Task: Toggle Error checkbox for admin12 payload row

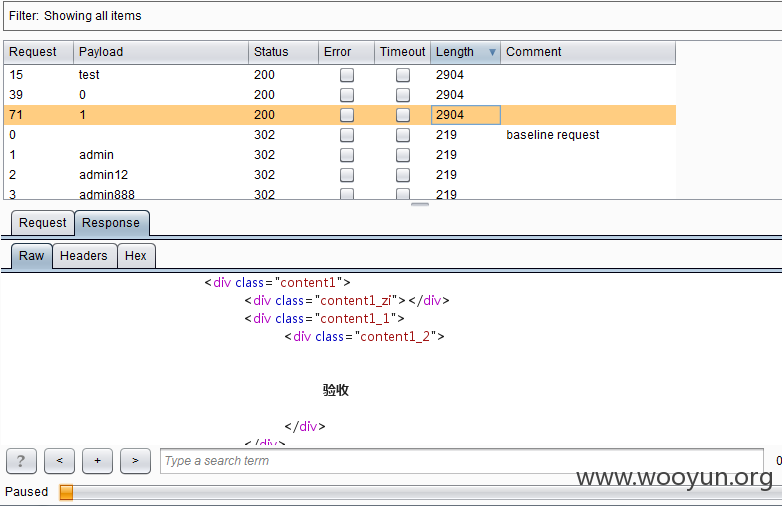Action: [347, 174]
